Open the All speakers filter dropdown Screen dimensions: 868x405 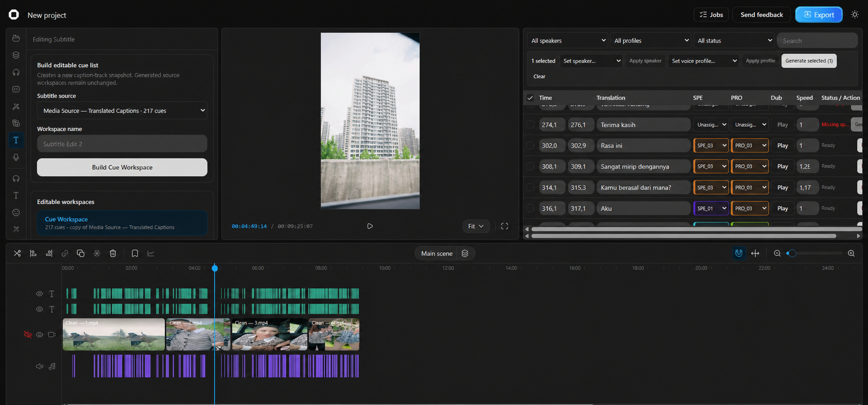(x=568, y=41)
